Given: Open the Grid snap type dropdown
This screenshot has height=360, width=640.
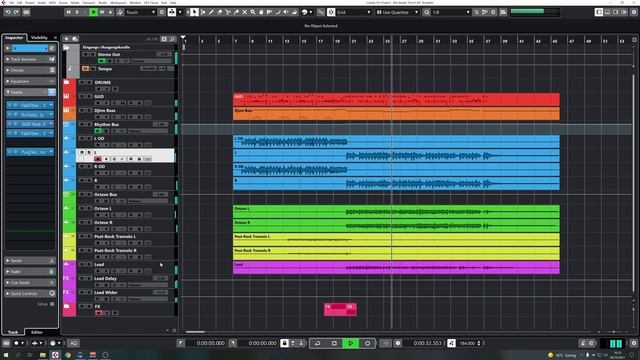Looking at the screenshot, I should click(353, 12).
